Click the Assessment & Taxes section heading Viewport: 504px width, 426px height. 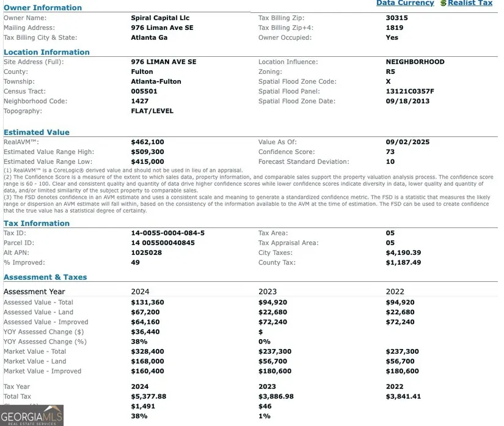(x=45, y=277)
